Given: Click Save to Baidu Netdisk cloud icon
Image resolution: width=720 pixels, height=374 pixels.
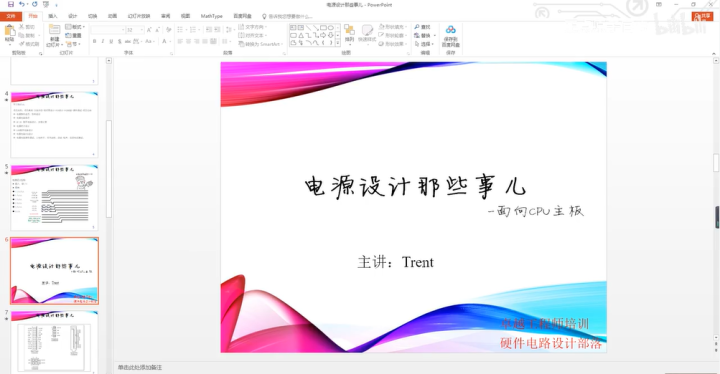Looking at the screenshot, I should coord(450,30).
